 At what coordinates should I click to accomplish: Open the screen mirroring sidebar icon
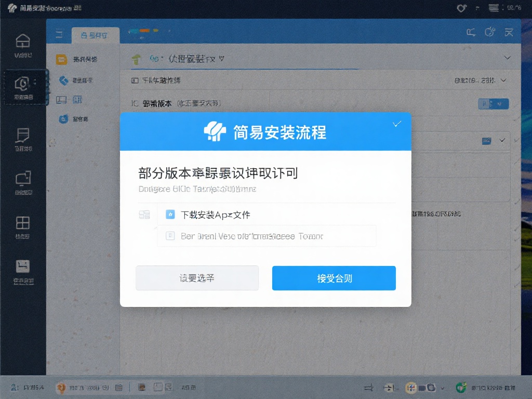click(22, 178)
